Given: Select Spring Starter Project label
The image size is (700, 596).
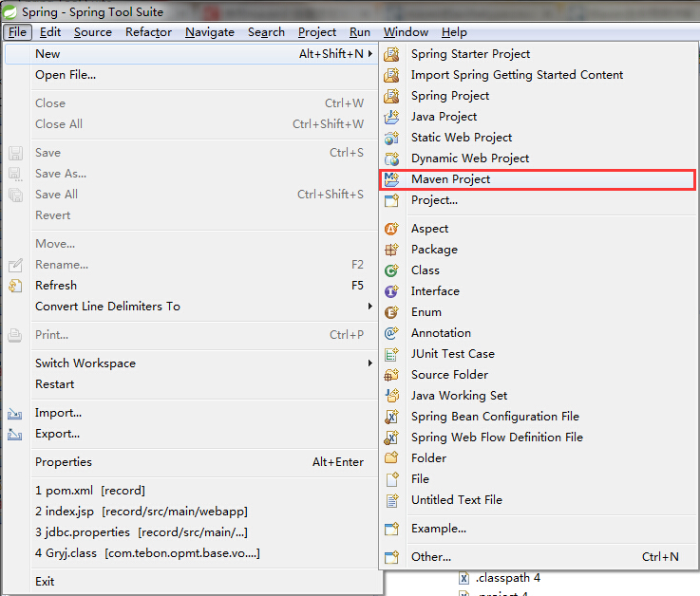Looking at the screenshot, I should [470, 54].
